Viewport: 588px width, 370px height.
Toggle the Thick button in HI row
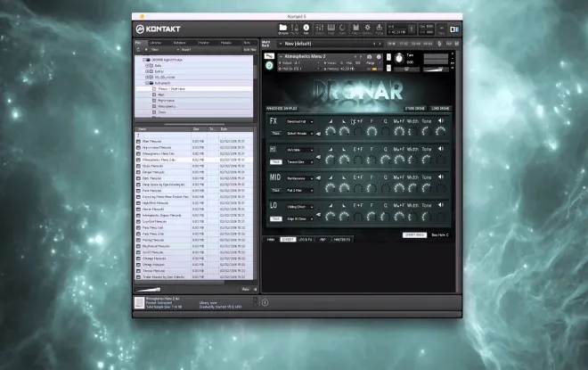[275, 162]
